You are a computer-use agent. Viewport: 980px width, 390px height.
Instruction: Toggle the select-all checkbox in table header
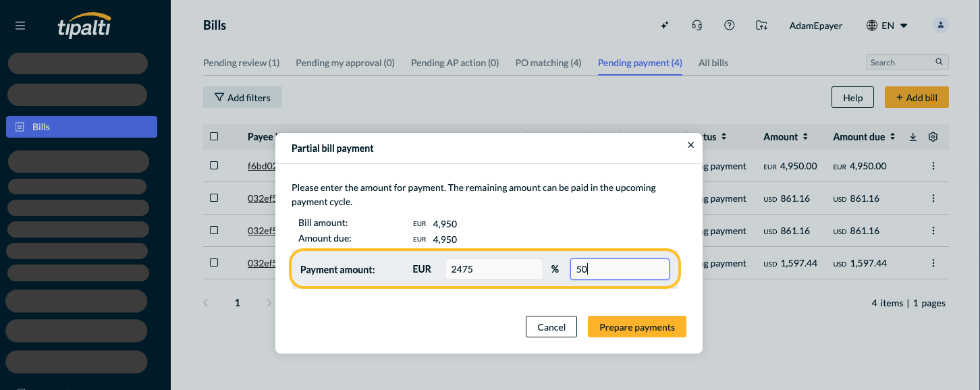[214, 136]
